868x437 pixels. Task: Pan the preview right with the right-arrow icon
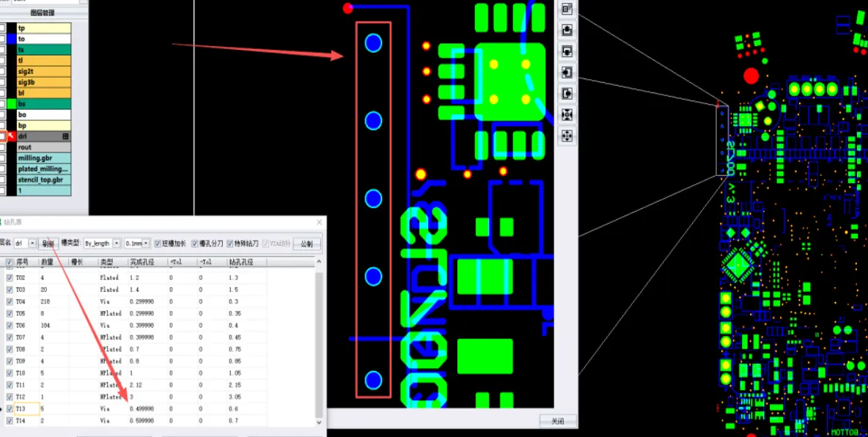[x=567, y=93]
